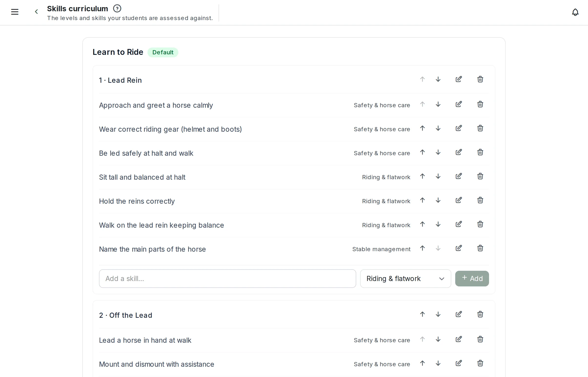Move 'Hold the reins correctly' up
This screenshot has width=588, height=377.
(422, 200)
